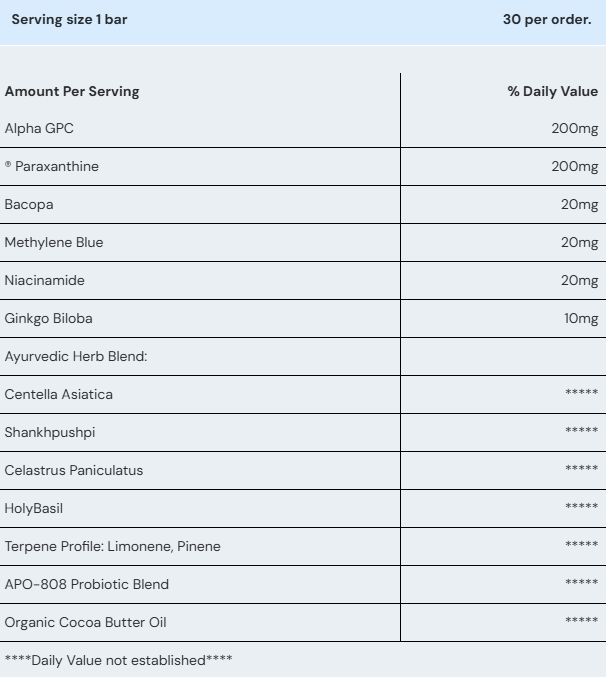Click the registered trademark symbol before Paraxanthine

point(8,164)
